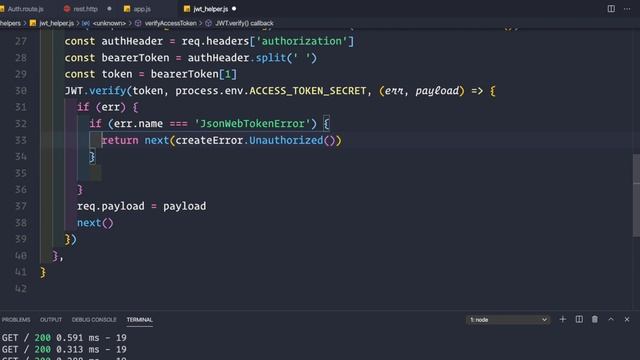The height and width of the screenshot is (360, 640).
Task: Click line number 30 in the gutter
Action: pos(21,91)
